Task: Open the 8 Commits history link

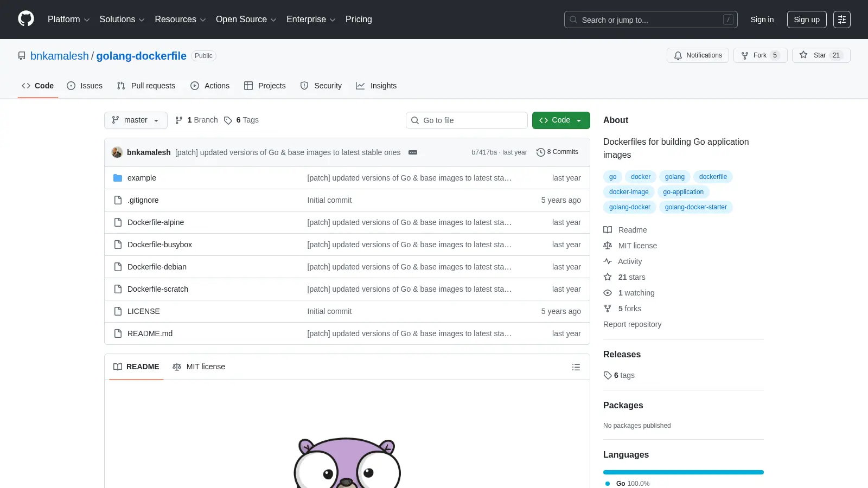Action: 557,152
